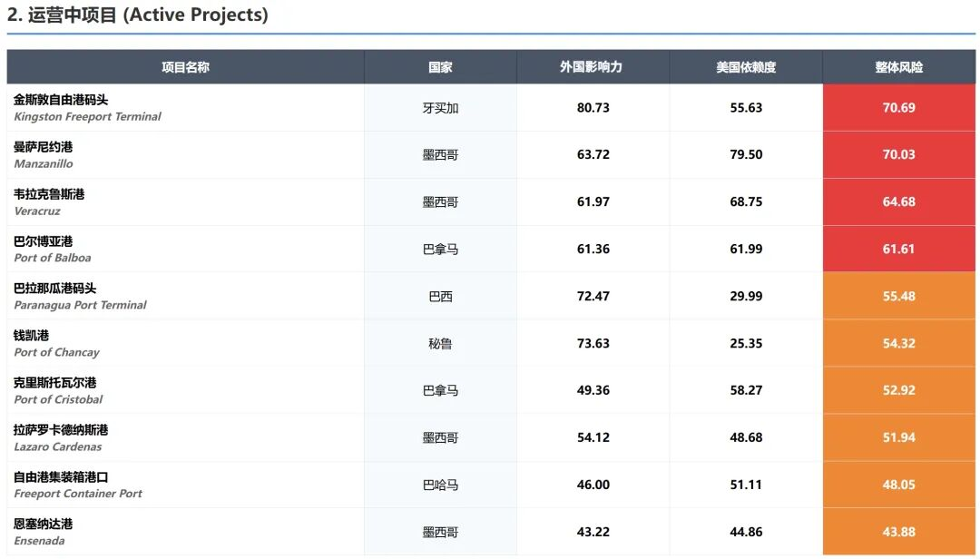The image size is (980, 559).
Task: Click the section title 运营中项目 (Active Projects)
Action: tap(138, 15)
